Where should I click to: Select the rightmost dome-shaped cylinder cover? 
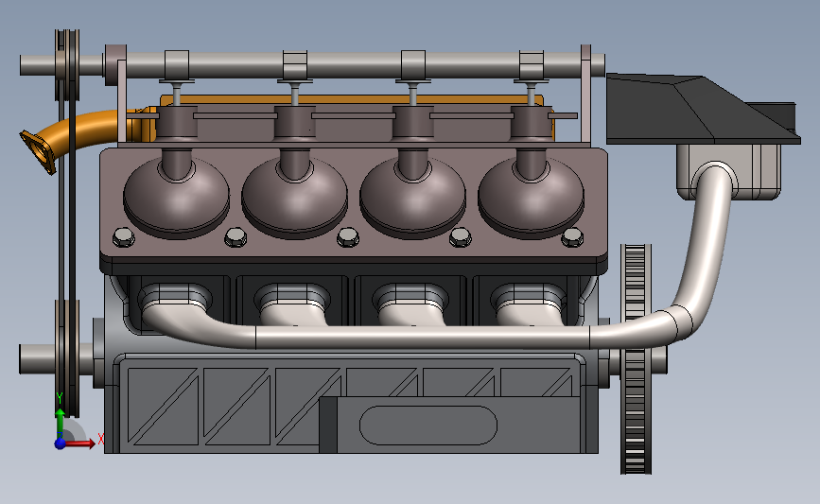pos(531,197)
